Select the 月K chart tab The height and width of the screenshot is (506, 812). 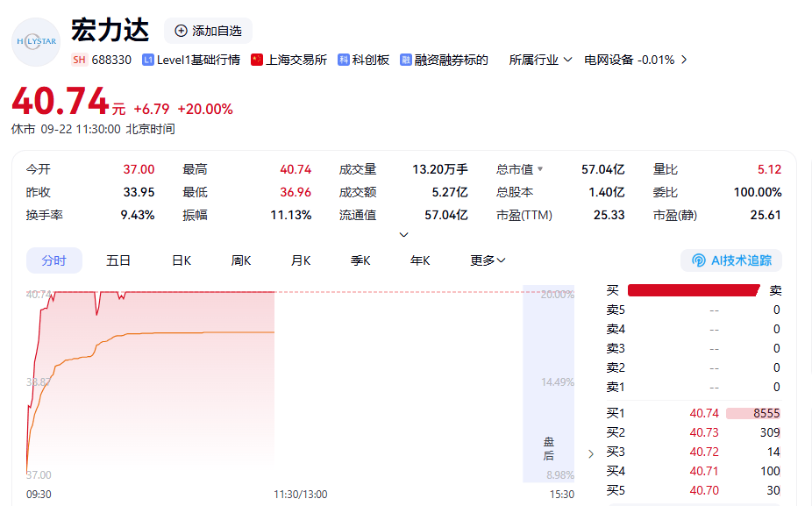point(301,260)
